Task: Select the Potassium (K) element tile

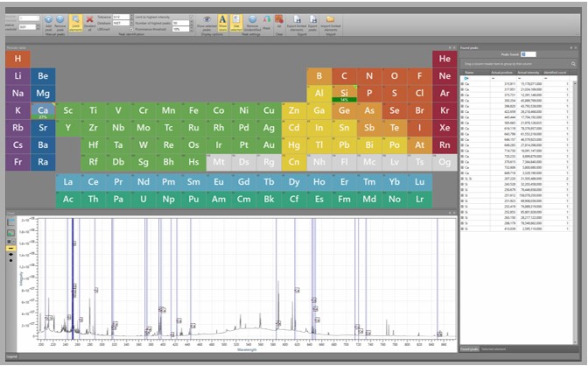Action: coord(17,110)
